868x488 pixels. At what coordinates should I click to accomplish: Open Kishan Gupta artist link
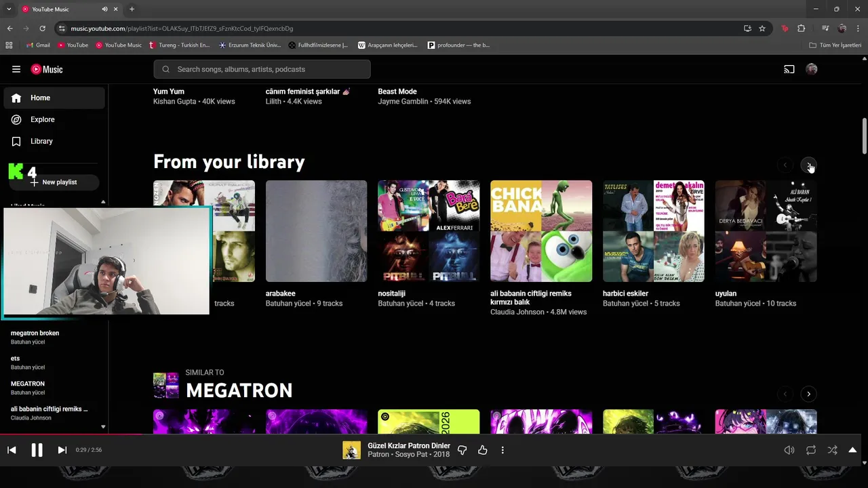176,102
